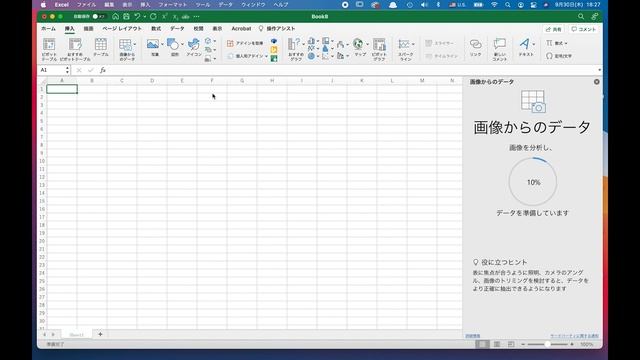The image size is (640, 360).
Task: Switch to Page Layout view in status bar
Action: tap(497, 344)
